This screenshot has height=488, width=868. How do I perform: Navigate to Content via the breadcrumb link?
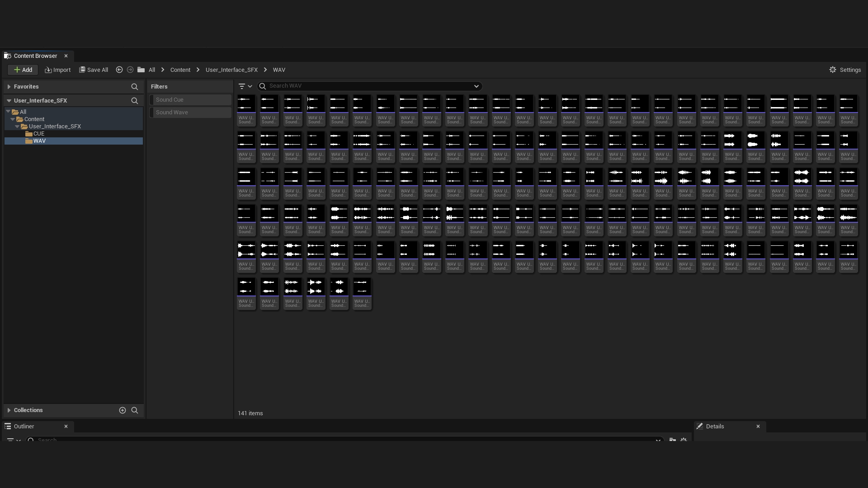coord(180,70)
